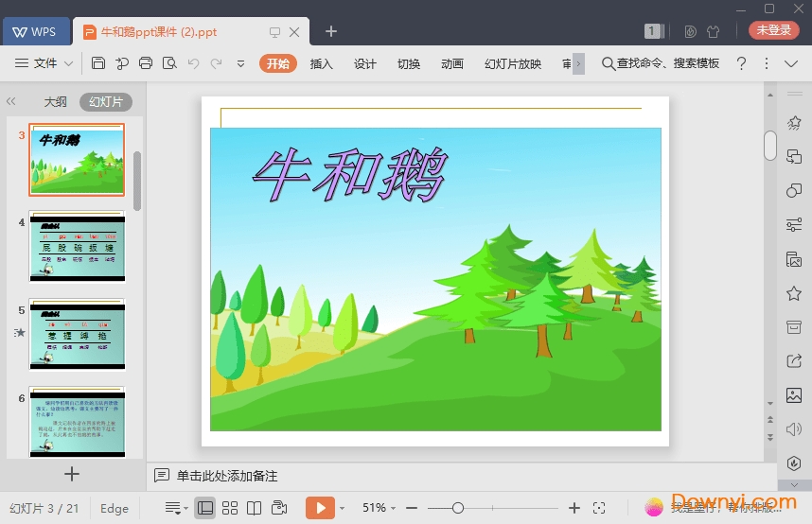Open the shapes tool in right sidebar
The image size is (812, 524).
coord(794,190)
